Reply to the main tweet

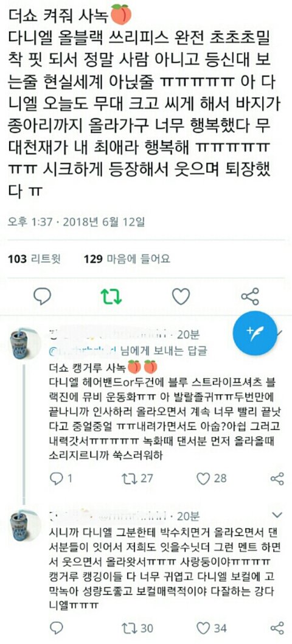(x=43, y=296)
